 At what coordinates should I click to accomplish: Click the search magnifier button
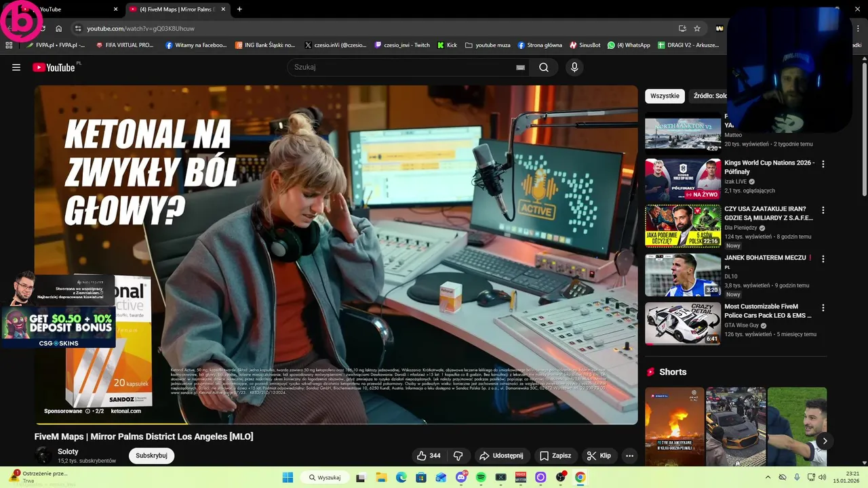click(544, 67)
